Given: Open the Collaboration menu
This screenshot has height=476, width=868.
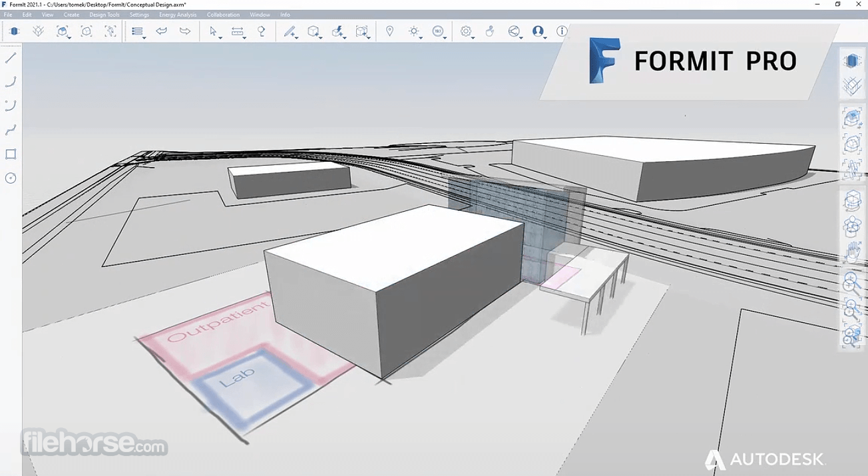Looking at the screenshot, I should click(223, 15).
